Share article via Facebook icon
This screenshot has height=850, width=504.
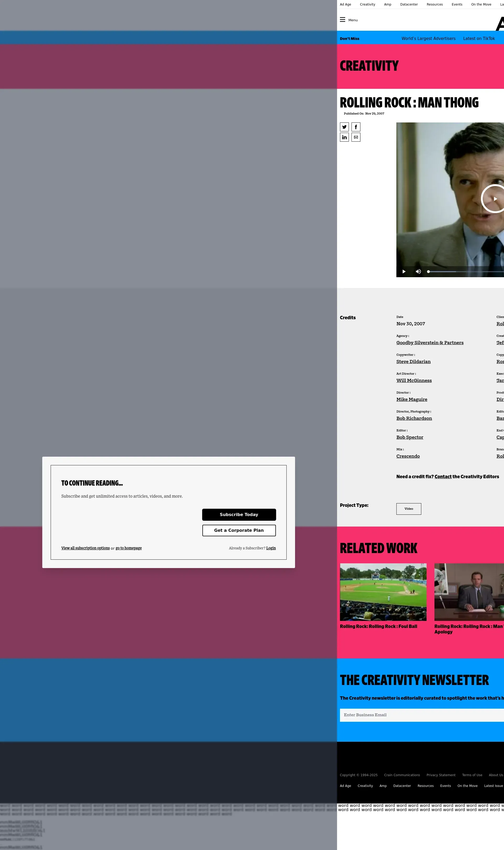pos(356,127)
